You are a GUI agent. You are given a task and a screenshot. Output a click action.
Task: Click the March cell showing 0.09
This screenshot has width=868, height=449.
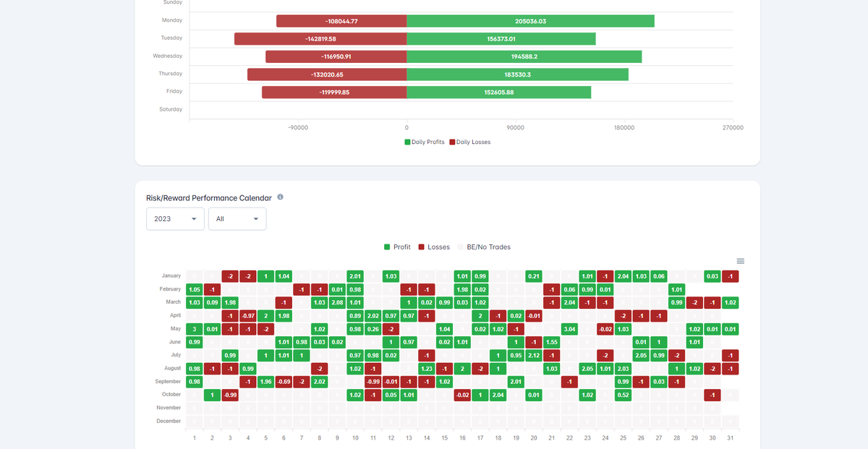(212, 302)
